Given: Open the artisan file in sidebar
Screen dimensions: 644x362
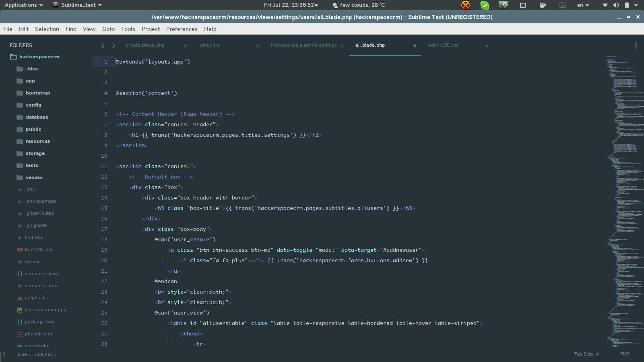Looking at the screenshot, I should [x=33, y=261].
